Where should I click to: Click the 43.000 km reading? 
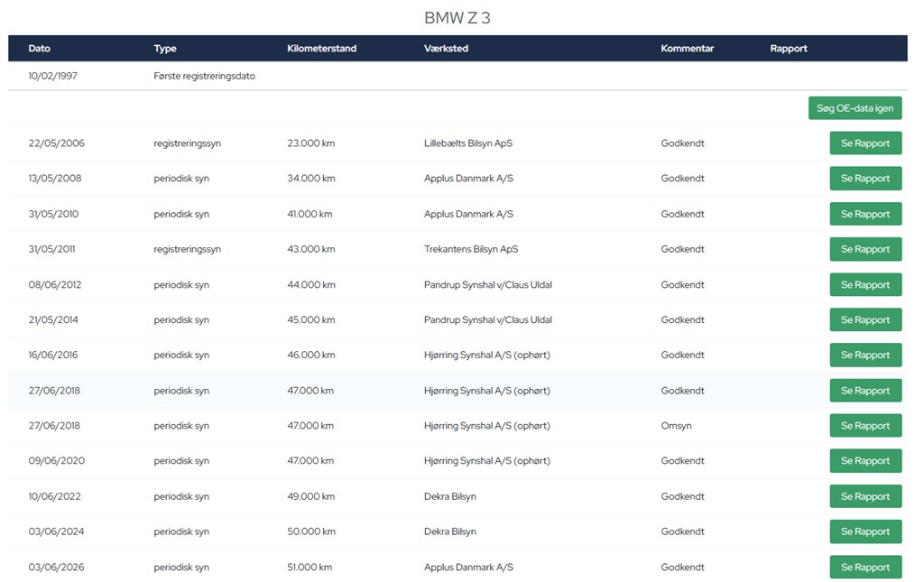point(311,249)
